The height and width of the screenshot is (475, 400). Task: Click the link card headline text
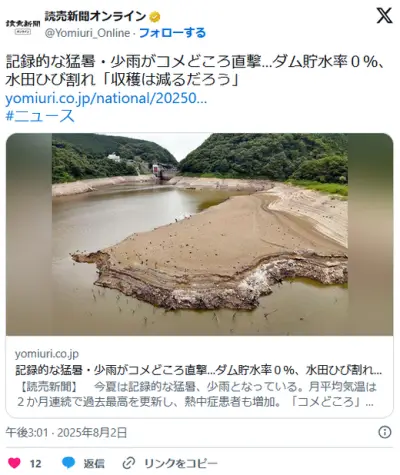199,370
